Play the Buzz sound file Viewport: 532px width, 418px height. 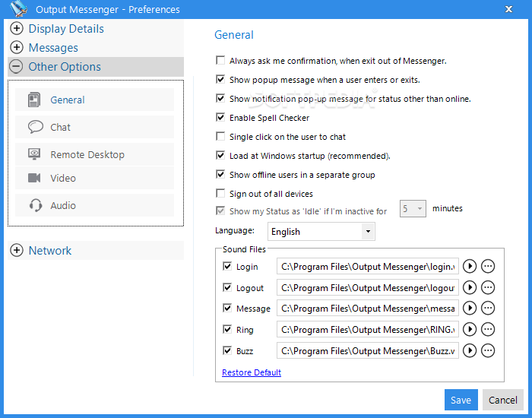470,351
